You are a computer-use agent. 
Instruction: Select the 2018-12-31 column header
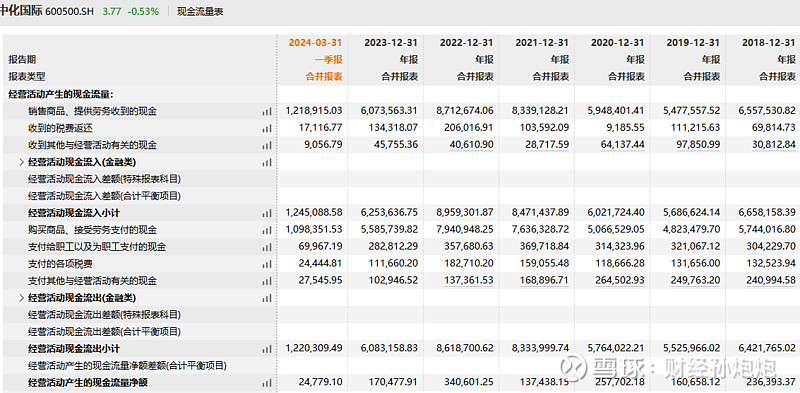point(769,42)
